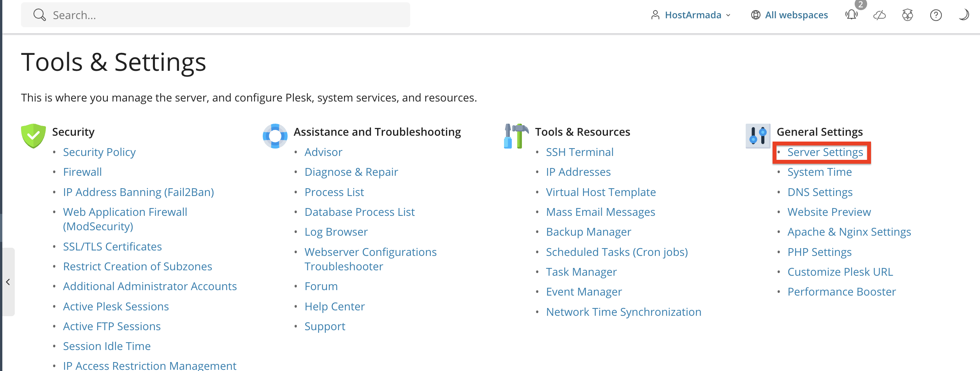Click the Tools & Resources hammer icon
980x371 pixels.
(516, 136)
